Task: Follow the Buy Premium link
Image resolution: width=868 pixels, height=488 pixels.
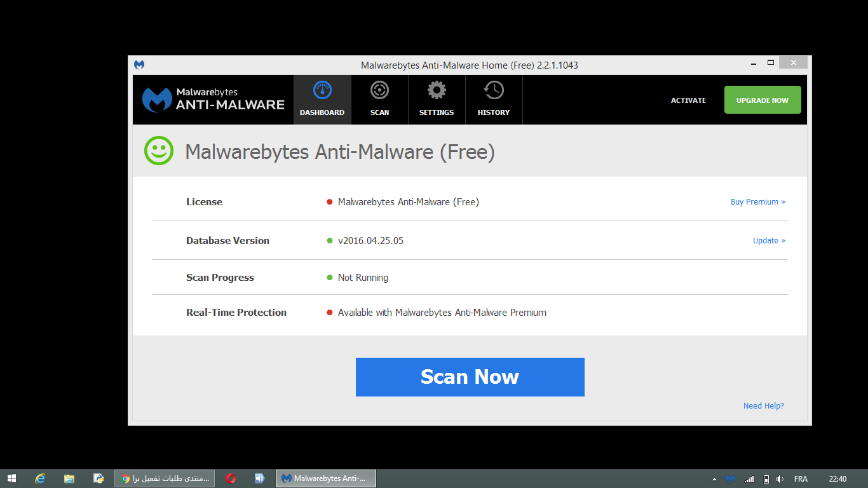Action: [758, 202]
